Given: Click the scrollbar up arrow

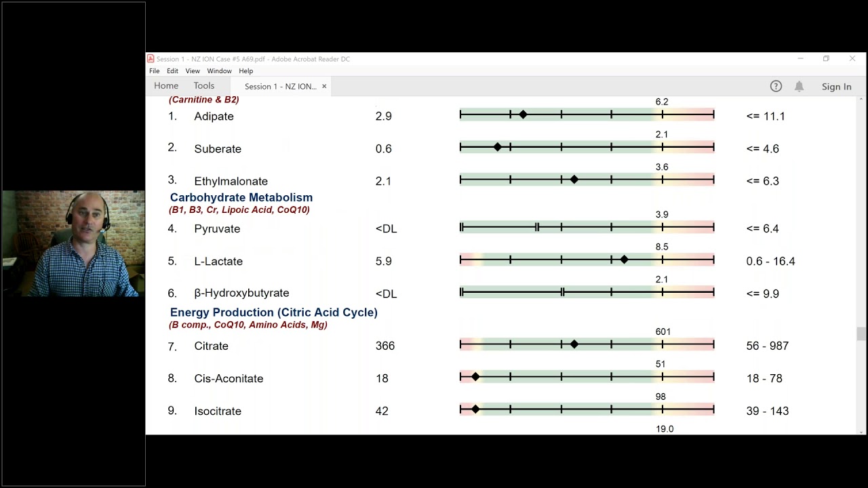Looking at the screenshot, I should [x=861, y=100].
